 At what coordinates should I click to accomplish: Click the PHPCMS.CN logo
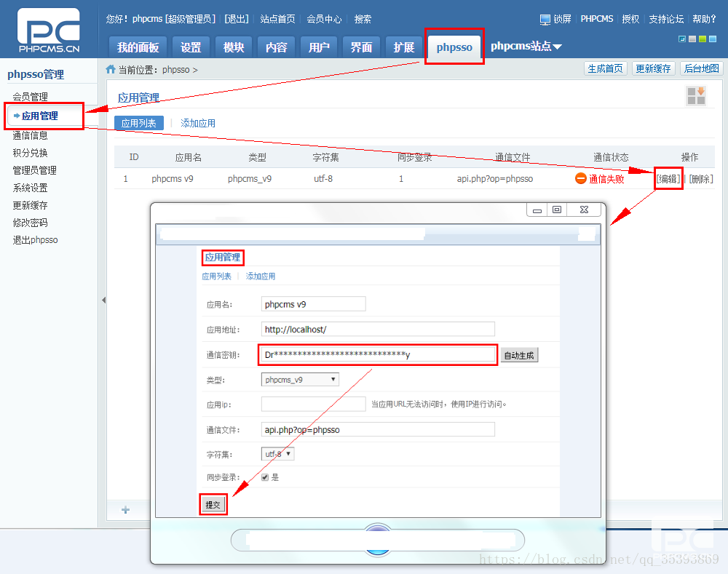(49, 30)
